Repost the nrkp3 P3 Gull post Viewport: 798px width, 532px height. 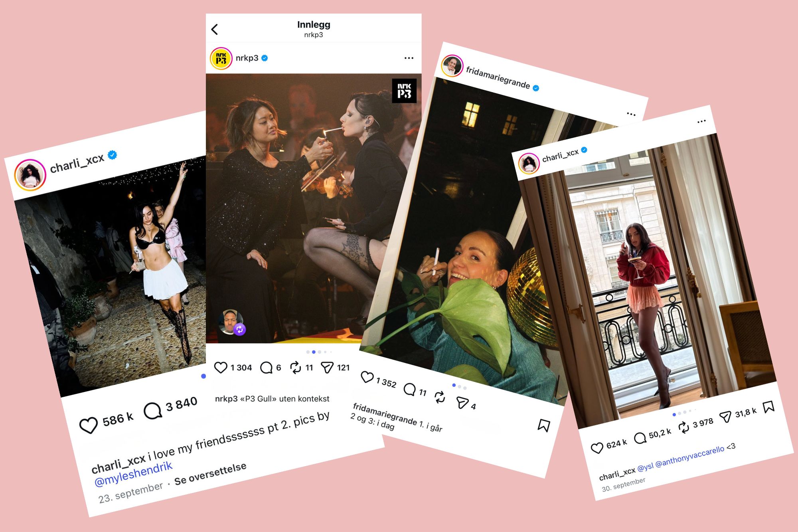coord(295,368)
